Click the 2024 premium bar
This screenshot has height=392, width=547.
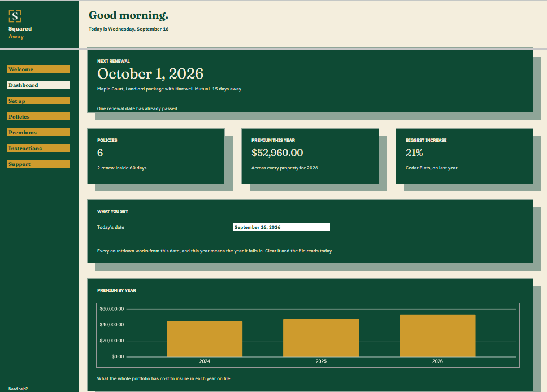coord(205,339)
